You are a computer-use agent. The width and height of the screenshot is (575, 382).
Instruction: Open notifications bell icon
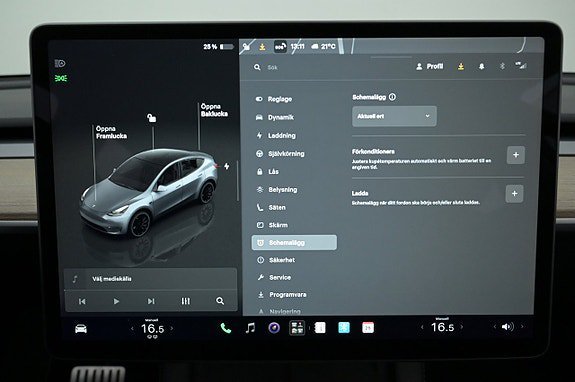coord(481,66)
